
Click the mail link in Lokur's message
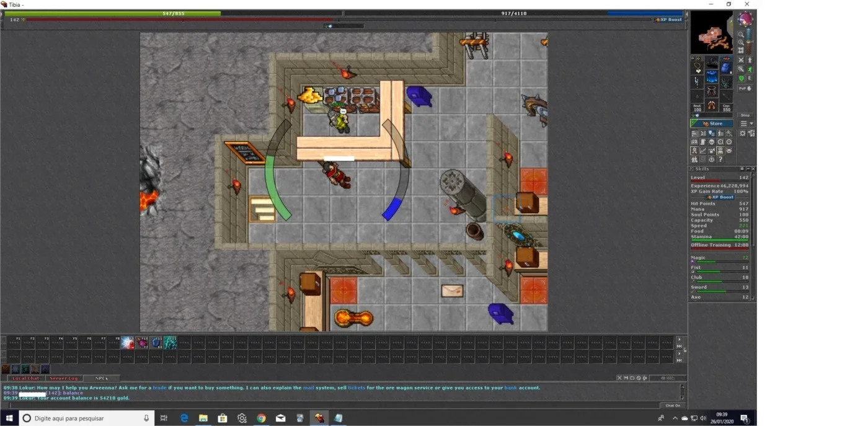[x=308, y=388]
